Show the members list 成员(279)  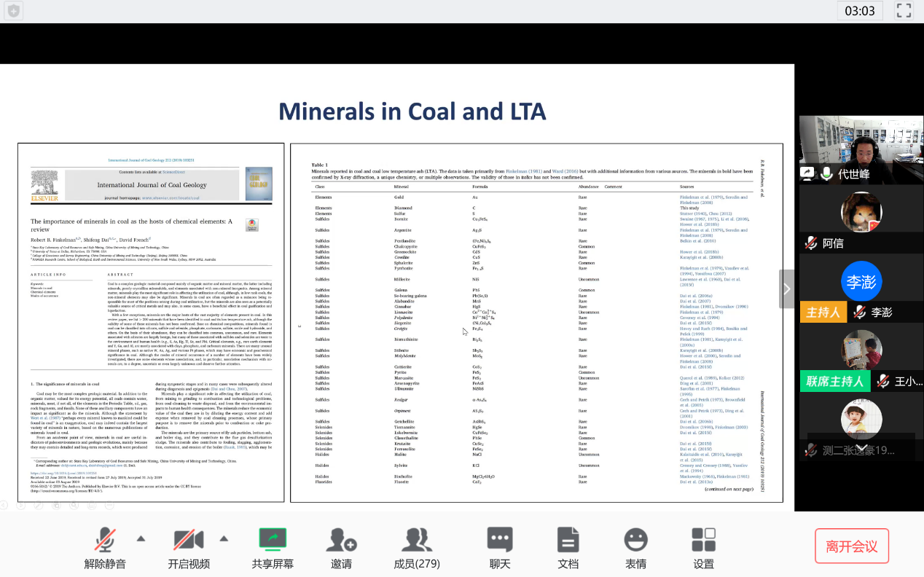click(417, 547)
